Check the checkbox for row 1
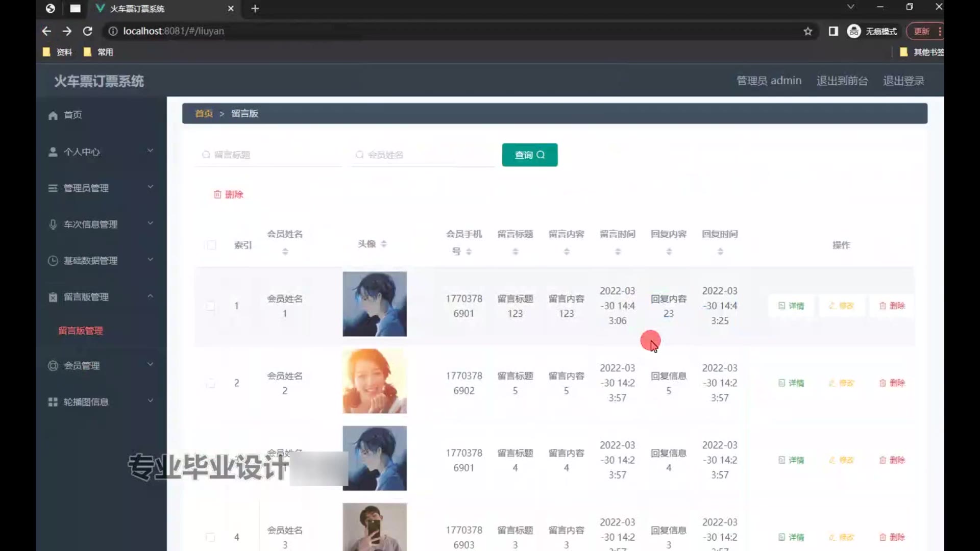The width and height of the screenshot is (980, 551). point(210,306)
